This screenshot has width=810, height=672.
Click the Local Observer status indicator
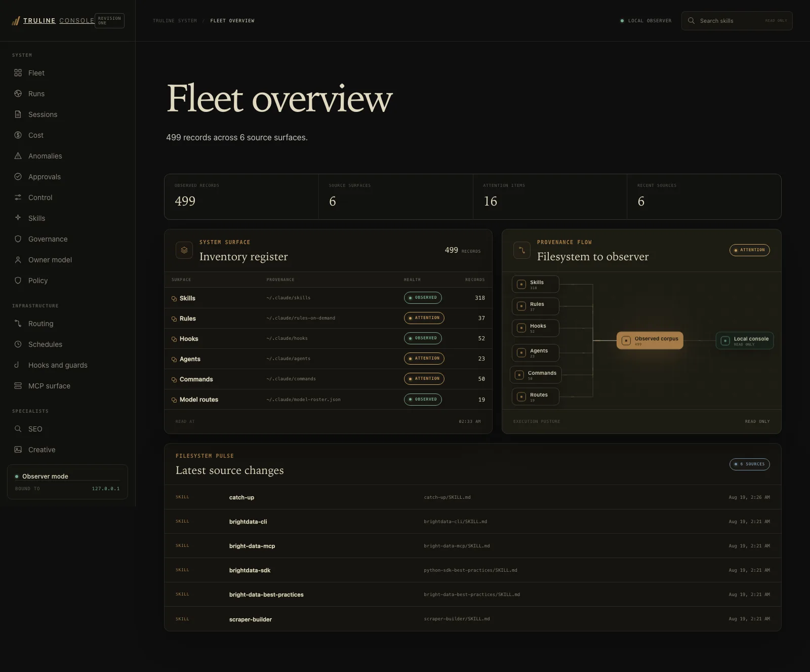pos(646,21)
